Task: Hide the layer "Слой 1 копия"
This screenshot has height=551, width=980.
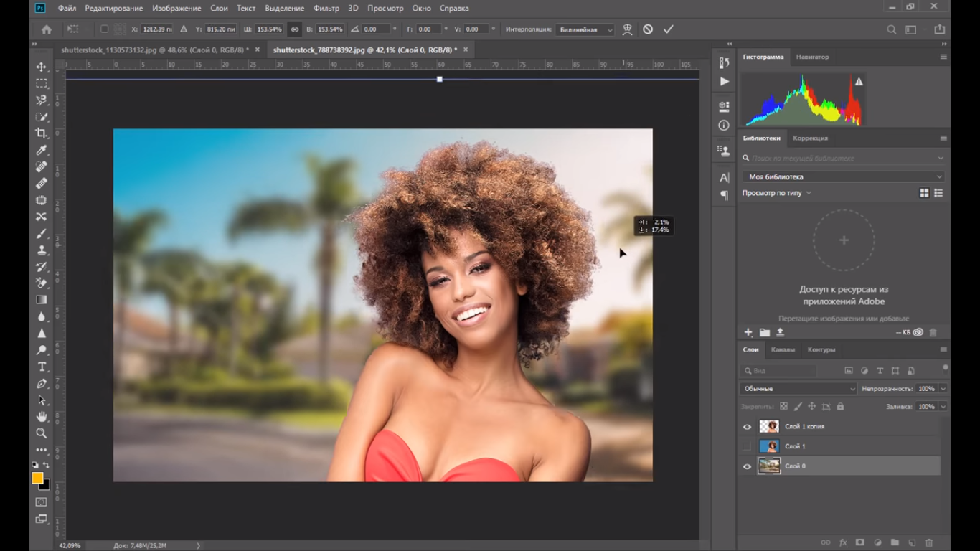Action: click(747, 427)
